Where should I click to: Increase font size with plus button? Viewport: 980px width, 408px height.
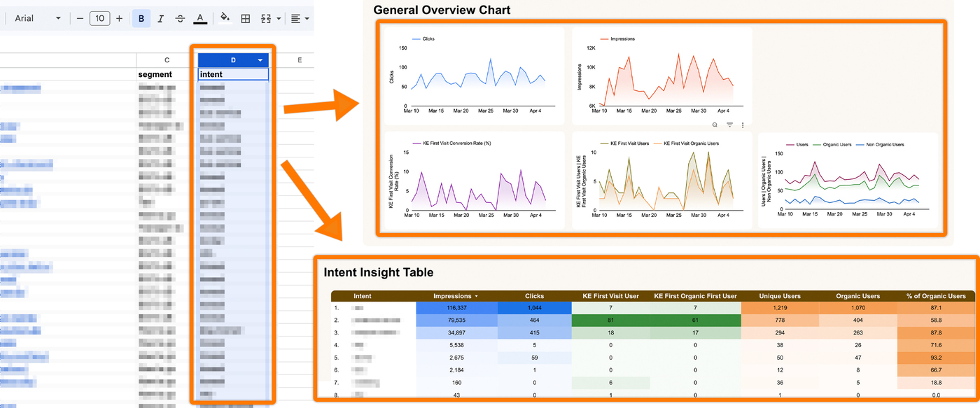119,18
